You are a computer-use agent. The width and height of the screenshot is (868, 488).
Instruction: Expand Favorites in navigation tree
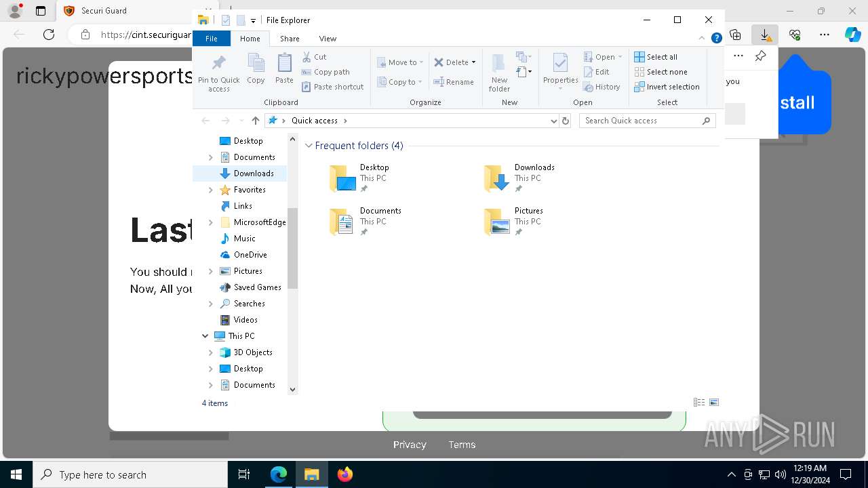[210, 190]
